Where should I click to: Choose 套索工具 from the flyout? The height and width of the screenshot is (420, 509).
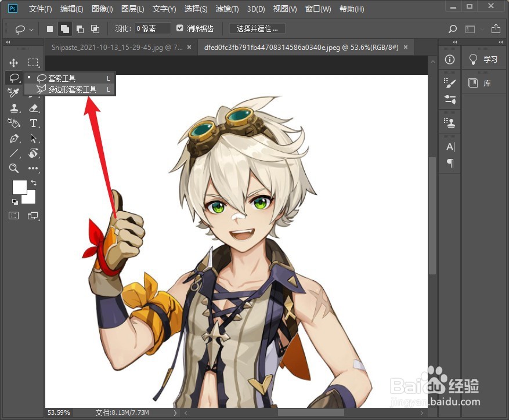[70, 78]
